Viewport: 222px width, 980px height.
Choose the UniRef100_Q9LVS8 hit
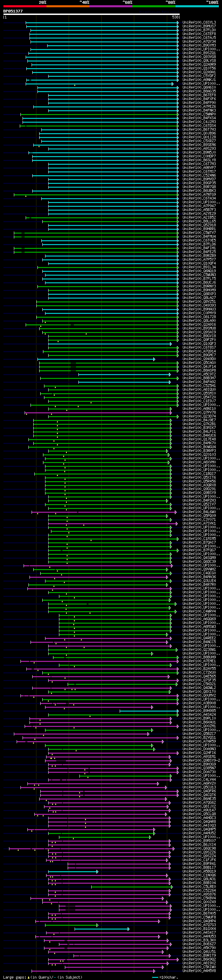point(199,61)
